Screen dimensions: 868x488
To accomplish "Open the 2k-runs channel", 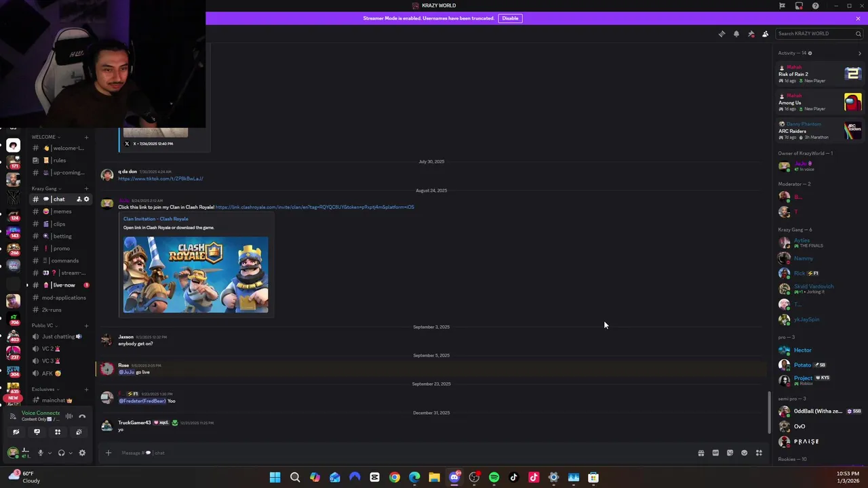I will (x=60, y=310).
